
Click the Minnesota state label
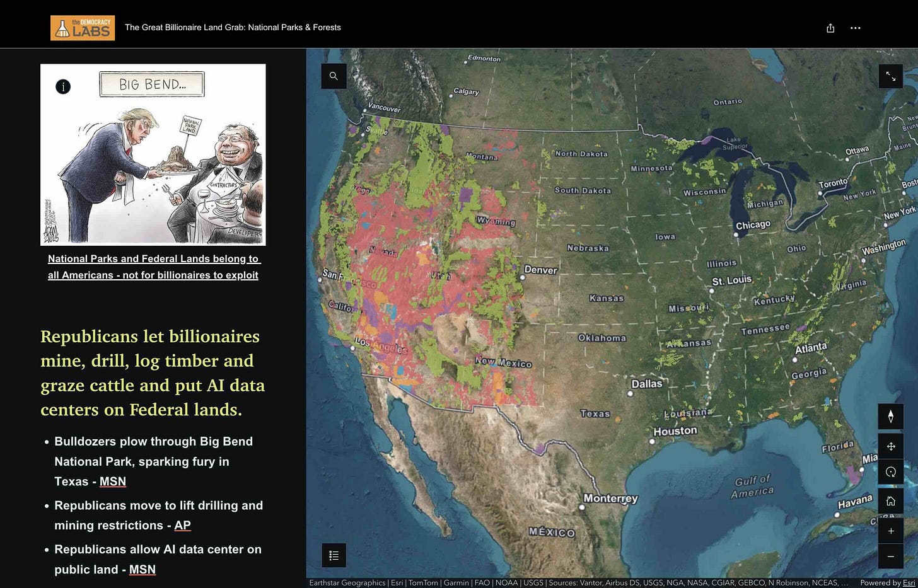click(x=651, y=168)
